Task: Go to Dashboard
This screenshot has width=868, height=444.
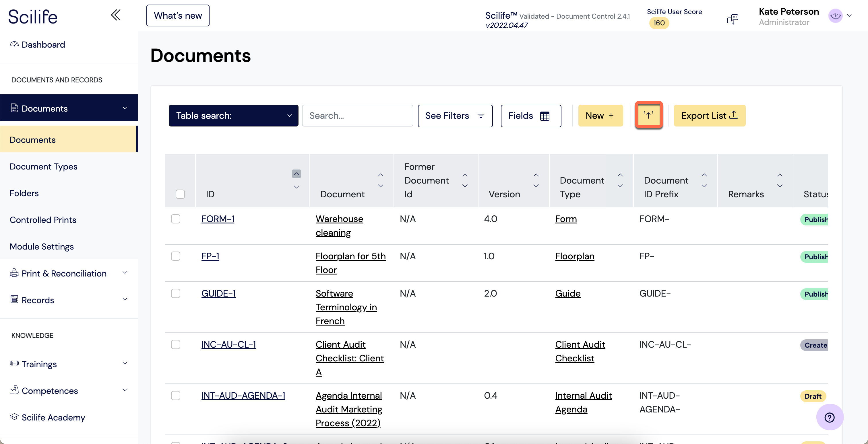Action: (43, 44)
